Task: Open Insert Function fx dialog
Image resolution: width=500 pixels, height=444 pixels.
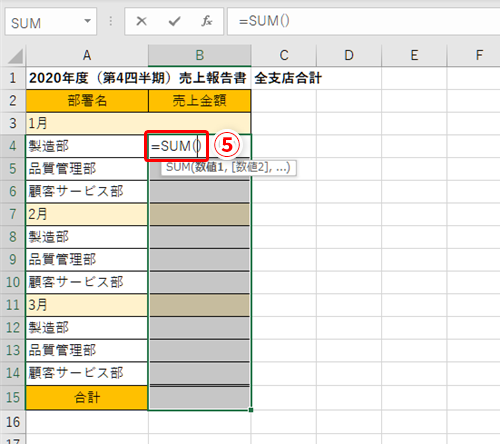Action: pyautogui.click(x=207, y=21)
